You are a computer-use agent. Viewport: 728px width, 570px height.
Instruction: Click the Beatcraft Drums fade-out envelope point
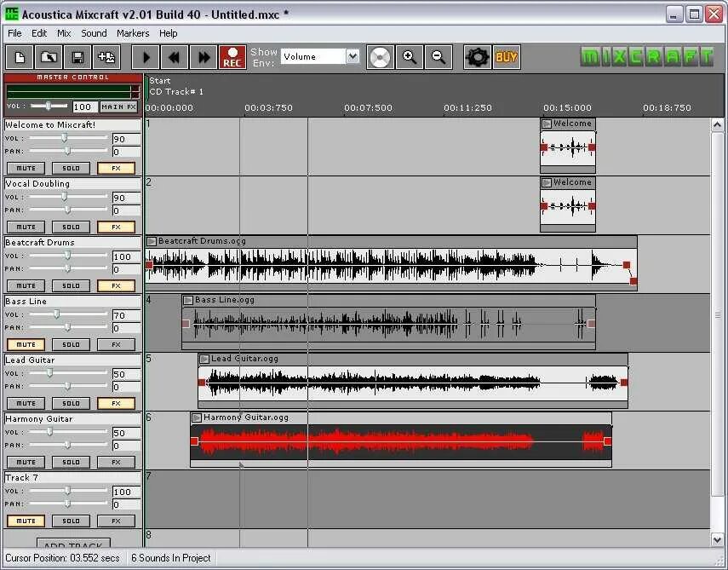633,281
